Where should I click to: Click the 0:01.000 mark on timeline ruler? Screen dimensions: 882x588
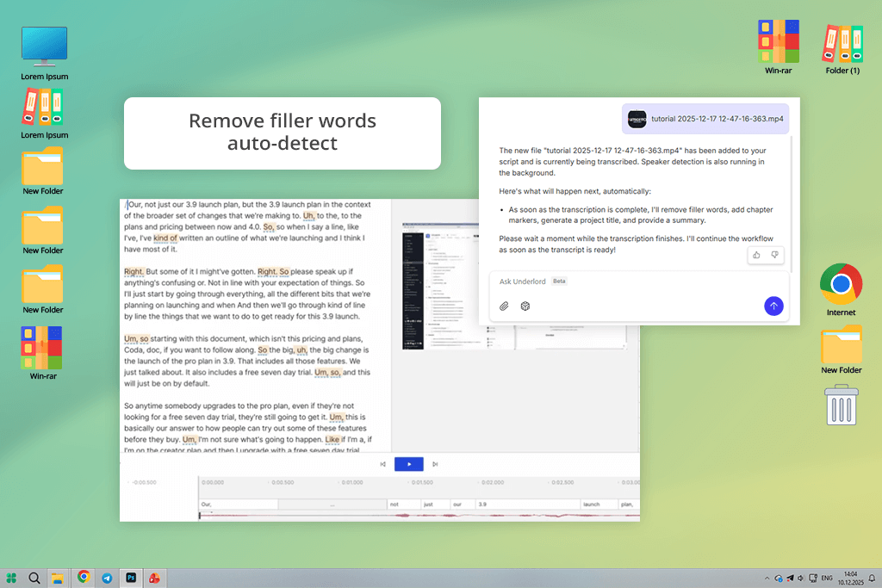tap(351, 482)
